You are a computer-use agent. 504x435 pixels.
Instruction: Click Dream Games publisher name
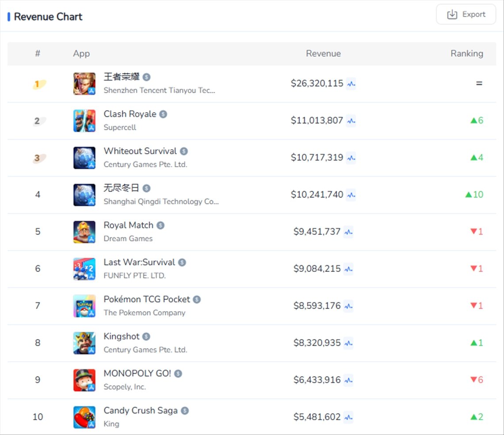[x=128, y=239]
